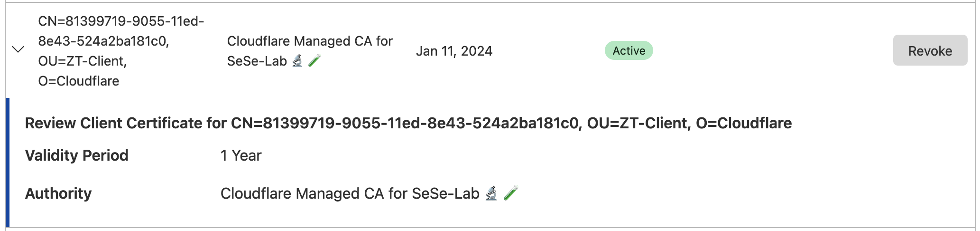980x231 pixels.
Task: Click the blue accent bar of details panel
Action: click(x=8, y=163)
